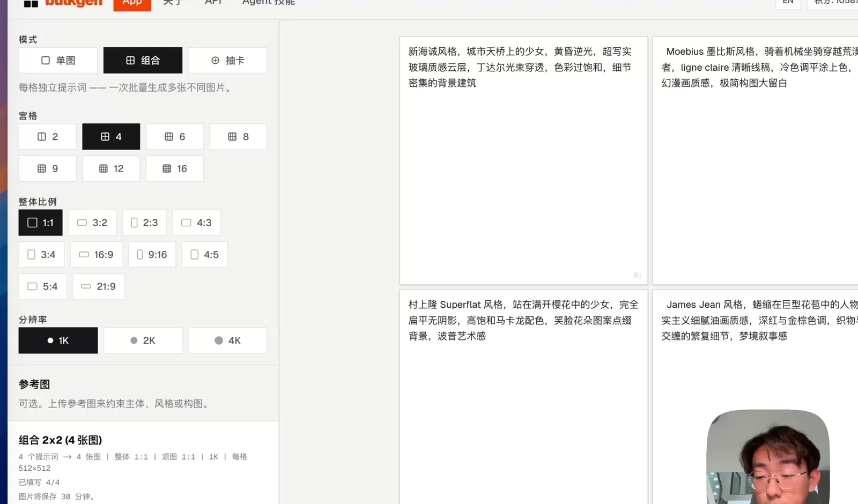Screen dimensions: 858x504
Task: Select 4K resolution
Action: [227, 340]
